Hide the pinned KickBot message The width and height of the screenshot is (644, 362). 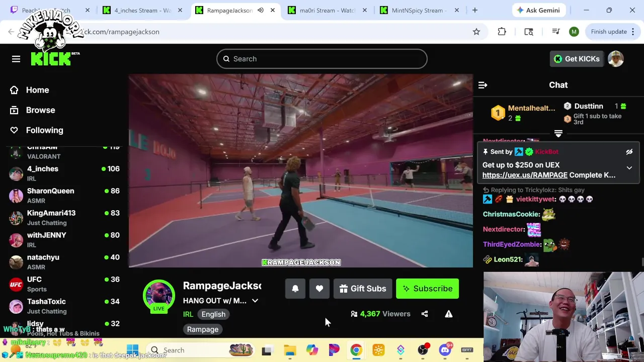click(629, 152)
